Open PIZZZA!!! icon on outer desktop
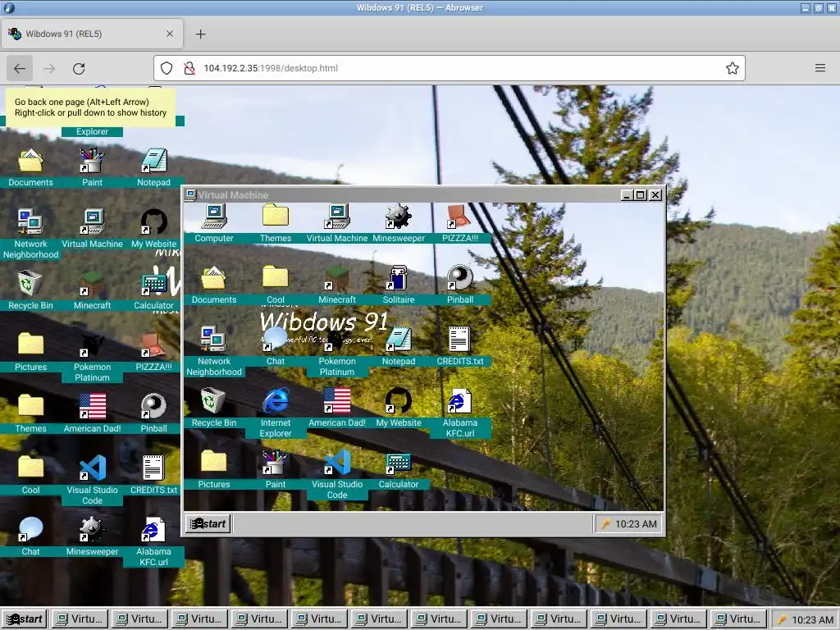 [x=153, y=352]
